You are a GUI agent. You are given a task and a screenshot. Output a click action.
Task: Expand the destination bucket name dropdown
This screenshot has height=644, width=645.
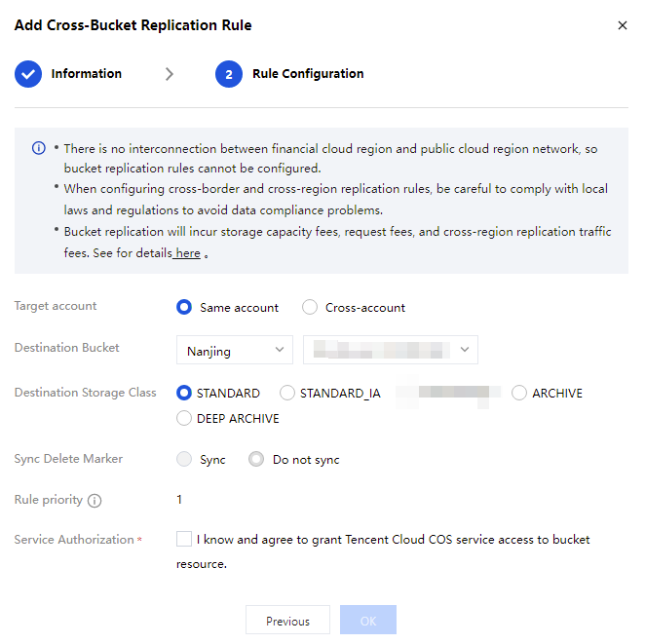390,350
